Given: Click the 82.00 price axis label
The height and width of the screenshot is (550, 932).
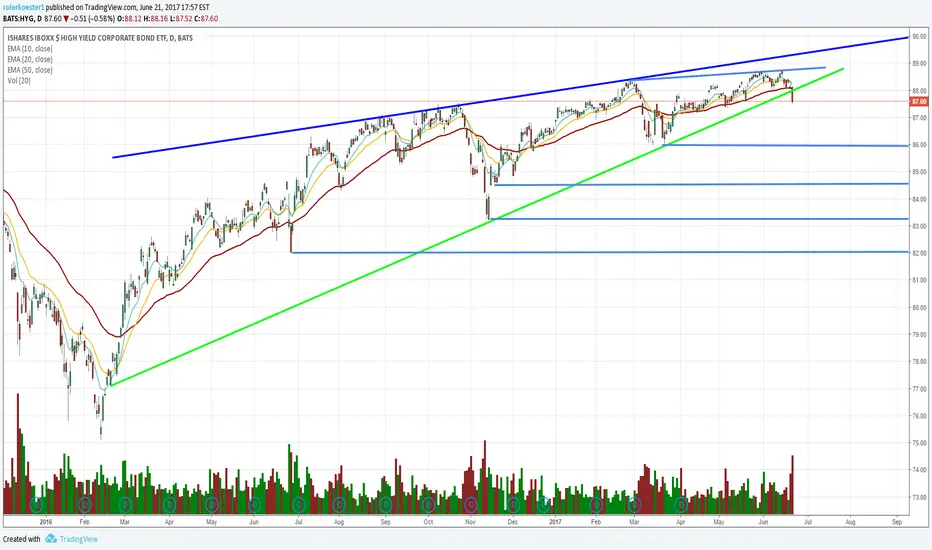Looking at the screenshot, I should tap(919, 253).
